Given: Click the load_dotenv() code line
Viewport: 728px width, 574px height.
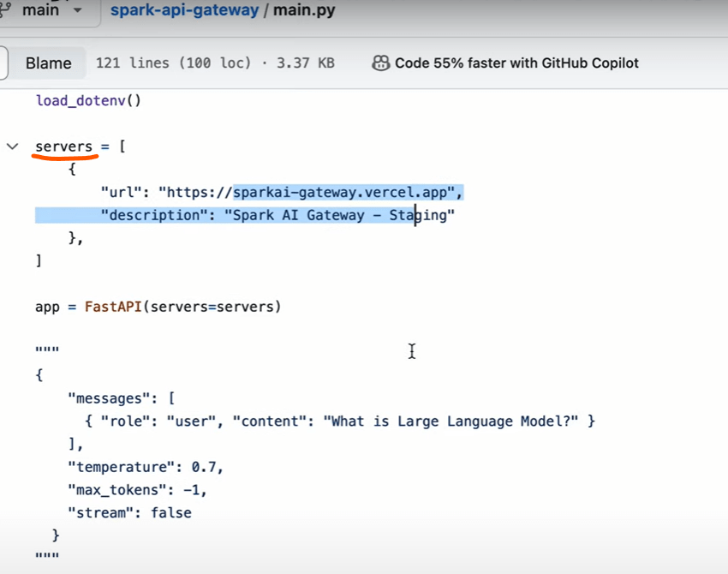Looking at the screenshot, I should [x=88, y=100].
